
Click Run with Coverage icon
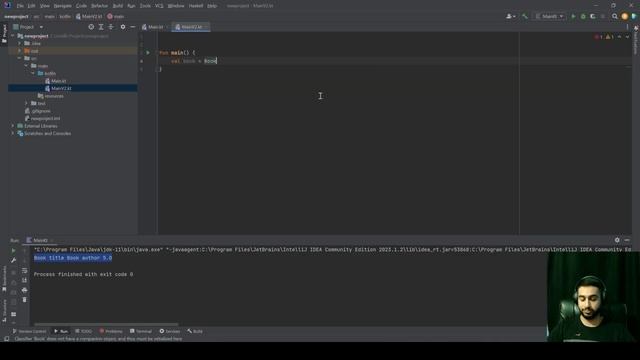coord(593,16)
